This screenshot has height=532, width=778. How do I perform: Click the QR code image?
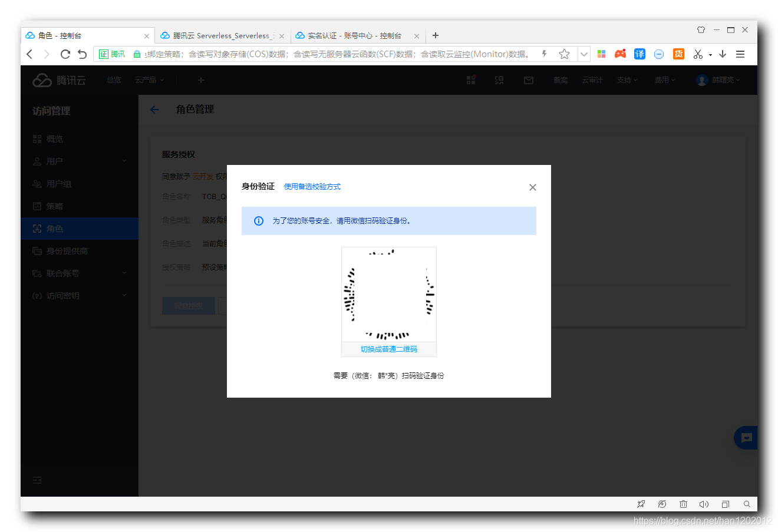tap(389, 295)
